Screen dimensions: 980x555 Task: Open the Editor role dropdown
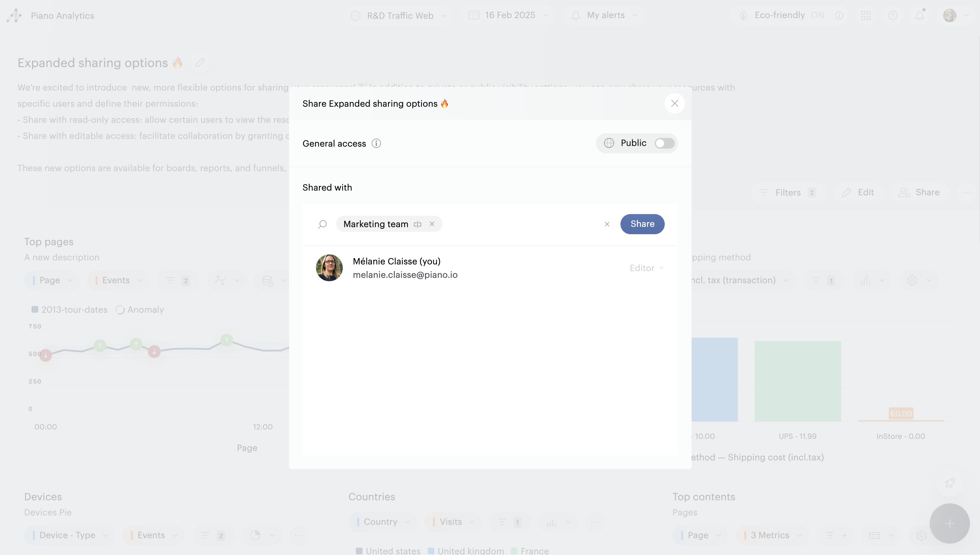(x=646, y=268)
